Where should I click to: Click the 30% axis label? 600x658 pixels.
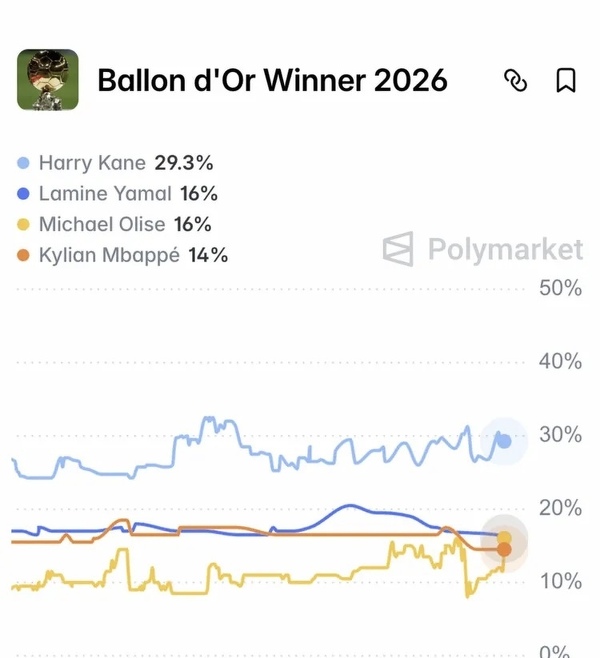click(560, 435)
